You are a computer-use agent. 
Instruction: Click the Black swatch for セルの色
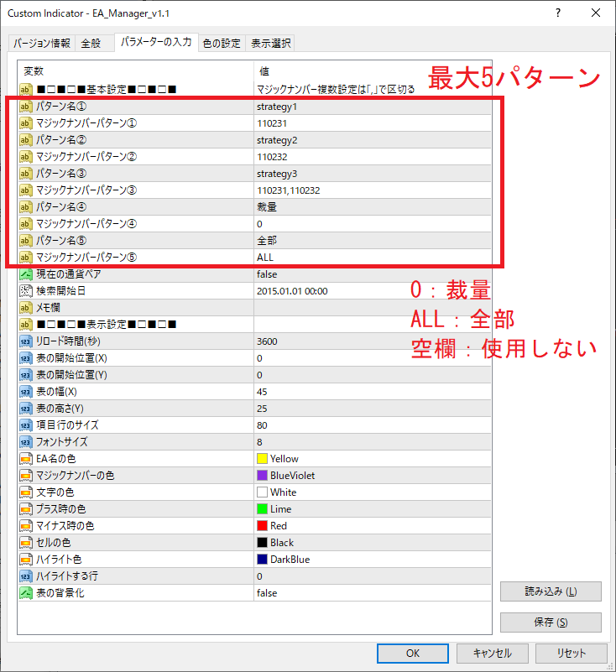pyautogui.click(x=262, y=542)
